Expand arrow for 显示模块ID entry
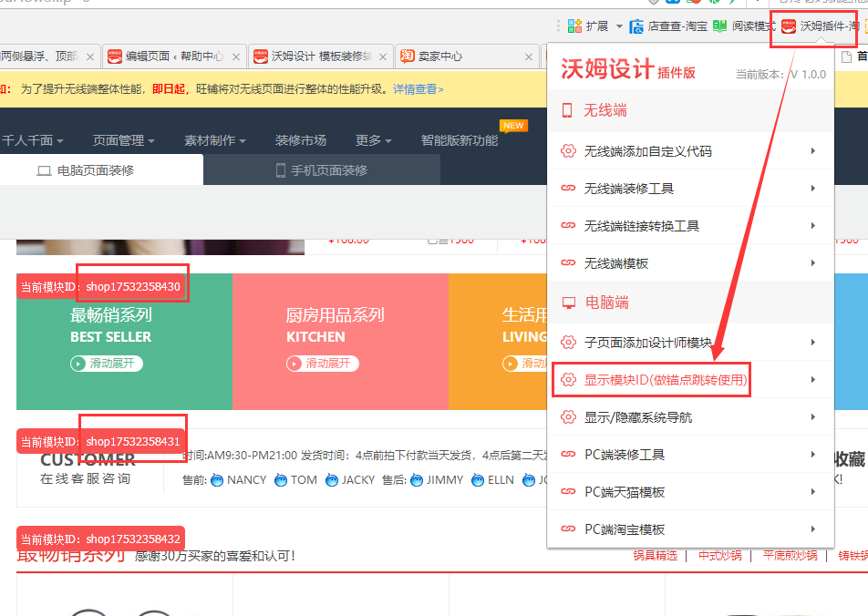This screenshot has height=616, width=868. point(813,380)
